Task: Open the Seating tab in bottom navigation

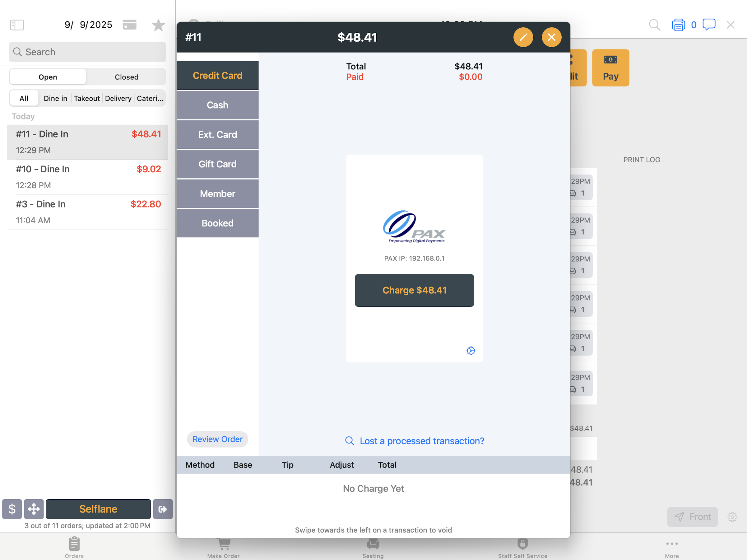Action: point(373,548)
